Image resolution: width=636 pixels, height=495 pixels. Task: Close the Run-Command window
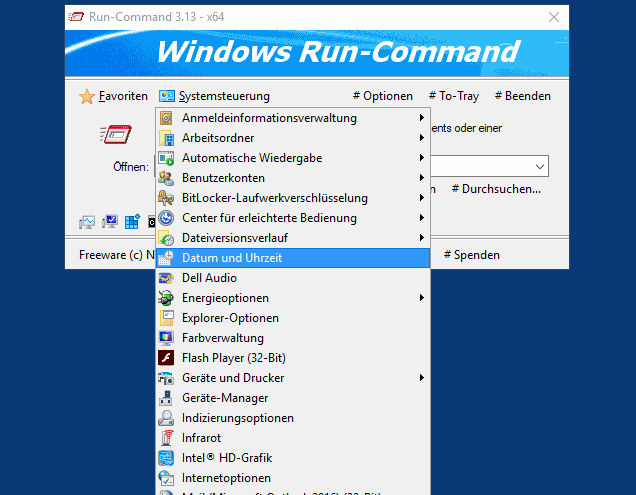coord(554,17)
